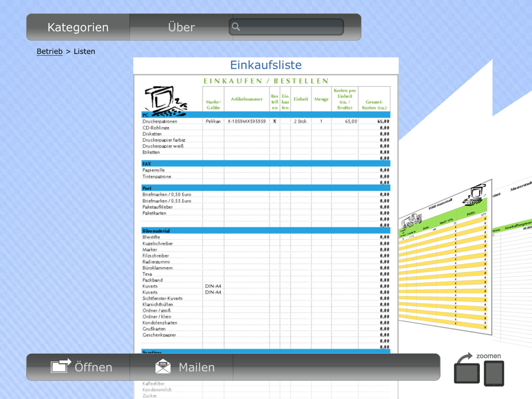Image resolution: width=532 pixels, height=399 pixels.
Task: Click the Disketten row
Action: tap(265, 134)
